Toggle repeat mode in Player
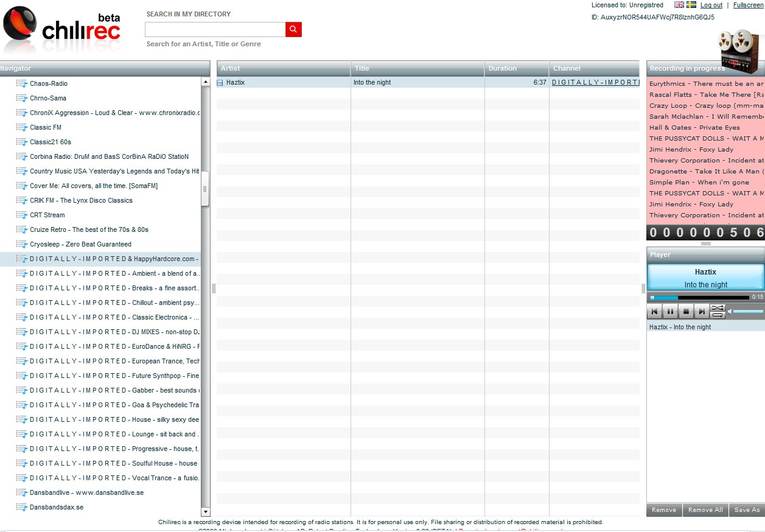 (x=718, y=315)
